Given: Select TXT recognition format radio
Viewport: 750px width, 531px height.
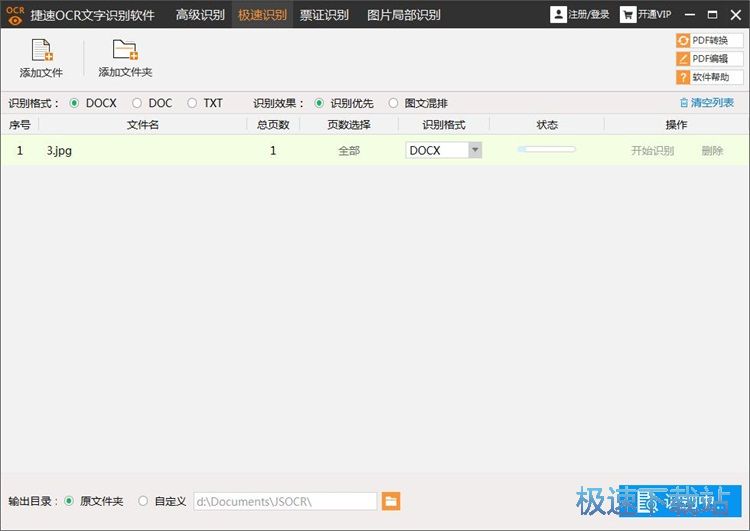Looking at the screenshot, I should pyautogui.click(x=192, y=103).
